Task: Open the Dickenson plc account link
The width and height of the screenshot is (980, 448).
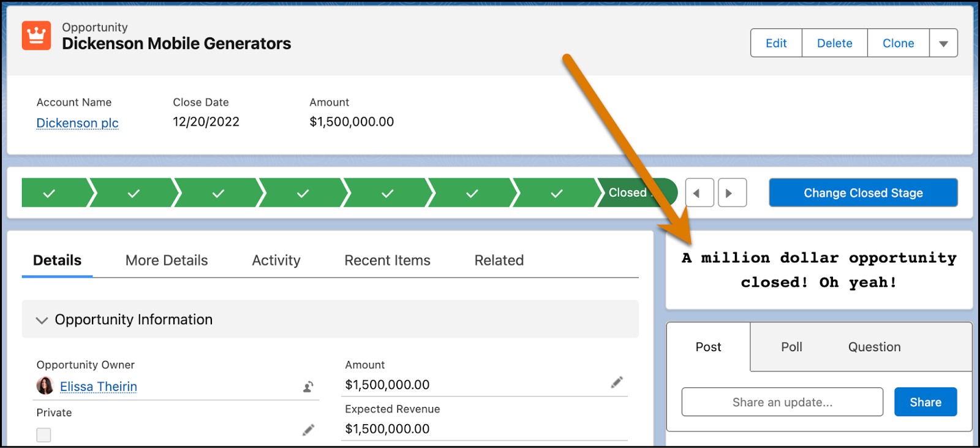Action: point(77,123)
